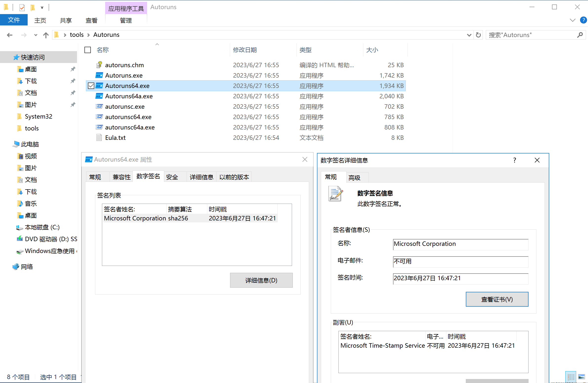
Task: Open 网络 in navigation pane
Action: (27, 267)
